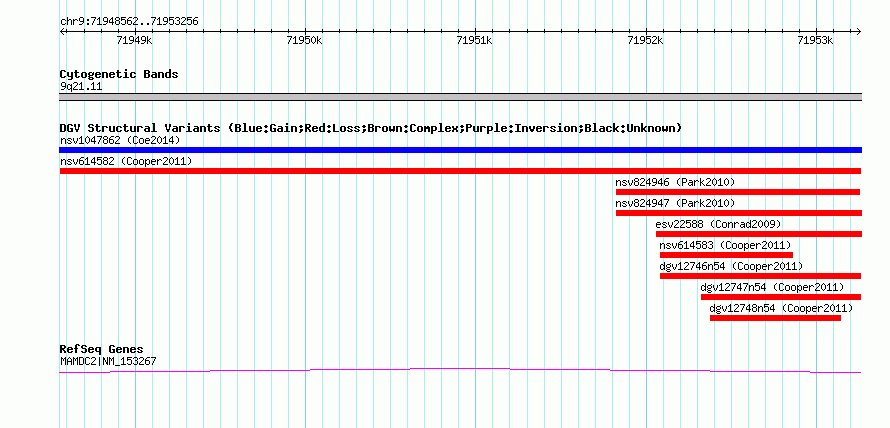Click the 71952k ruler marker
Image resolution: width=890 pixels, height=428 pixels.
(645, 40)
